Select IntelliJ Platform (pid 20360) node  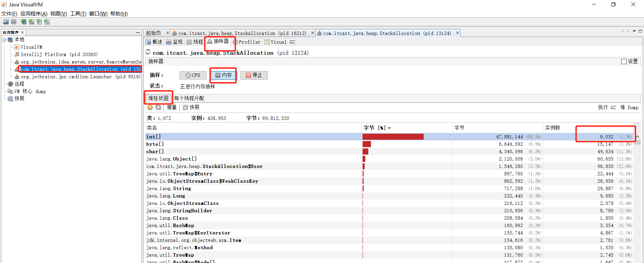(59, 54)
